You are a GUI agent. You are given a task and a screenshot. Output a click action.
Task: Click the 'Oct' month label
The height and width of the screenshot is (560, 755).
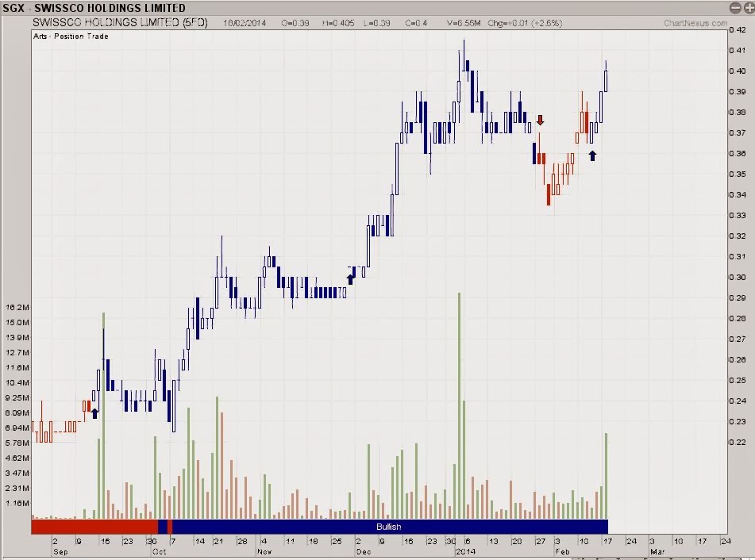pos(160,552)
